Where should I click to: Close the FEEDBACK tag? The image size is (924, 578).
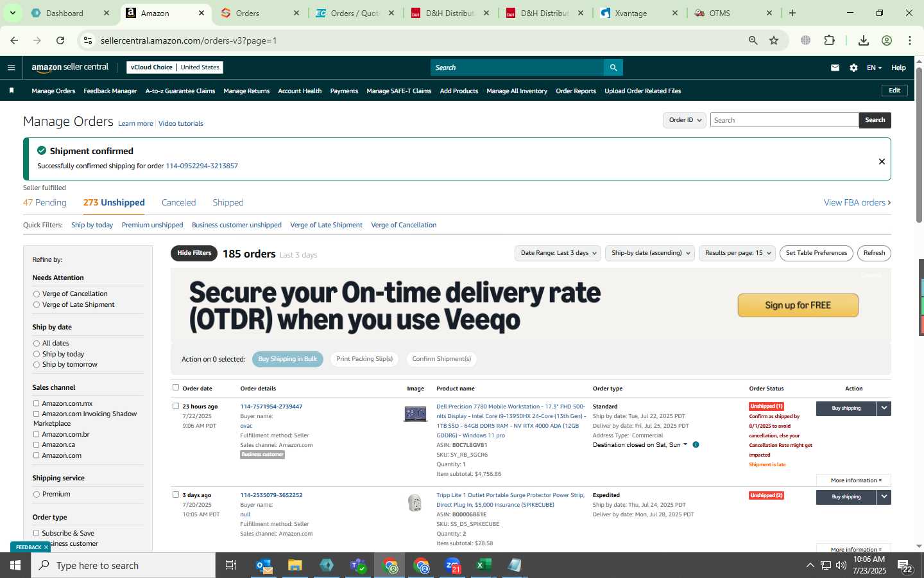click(x=46, y=547)
